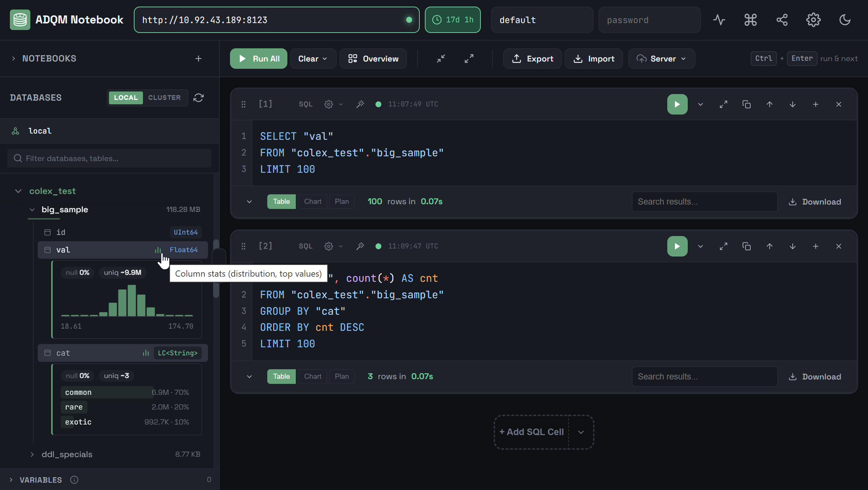Open column stats for cat column
The height and width of the screenshot is (490, 868).
(x=146, y=353)
